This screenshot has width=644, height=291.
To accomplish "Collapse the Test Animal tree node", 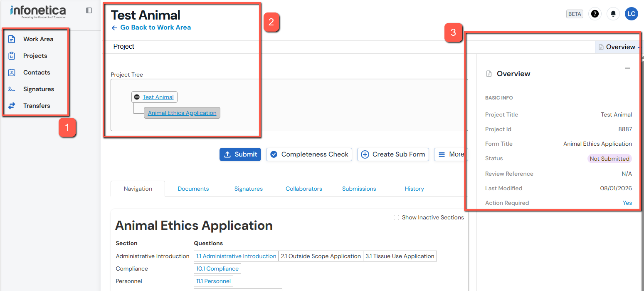I will click(137, 97).
